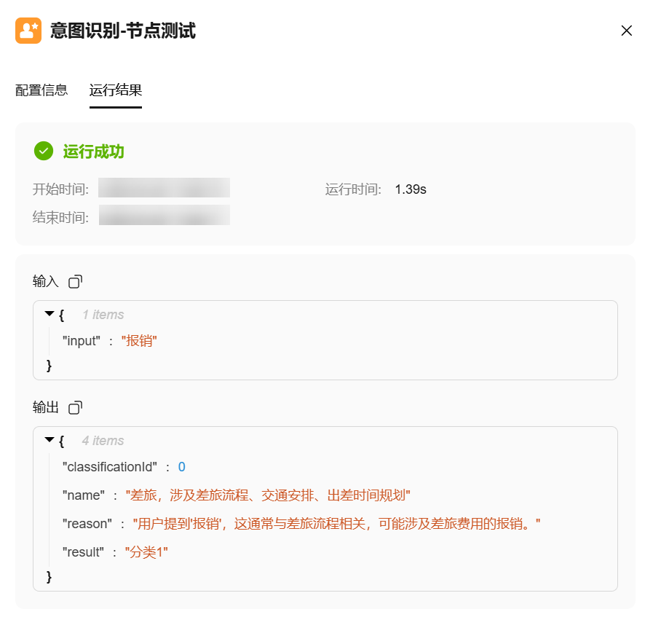Select the 运行结果 tab
645x644 pixels.
(x=116, y=90)
